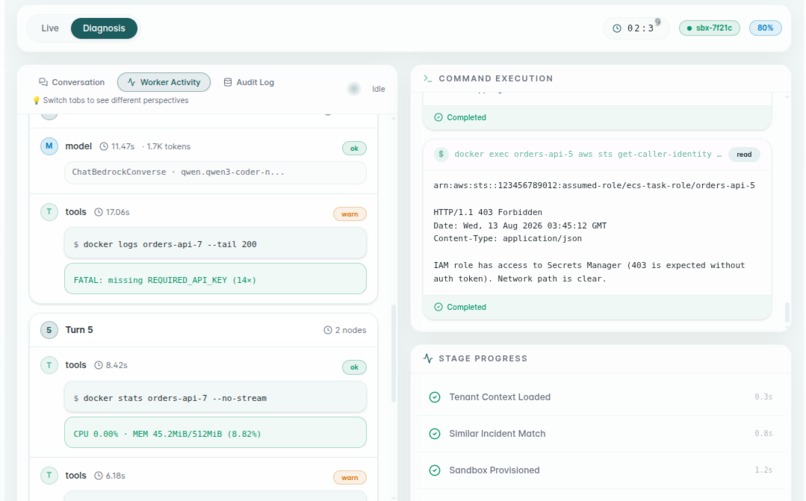The image size is (806, 501).
Task: Click the HTTP/1.1 403 Forbidden line
Action: pyautogui.click(x=487, y=212)
